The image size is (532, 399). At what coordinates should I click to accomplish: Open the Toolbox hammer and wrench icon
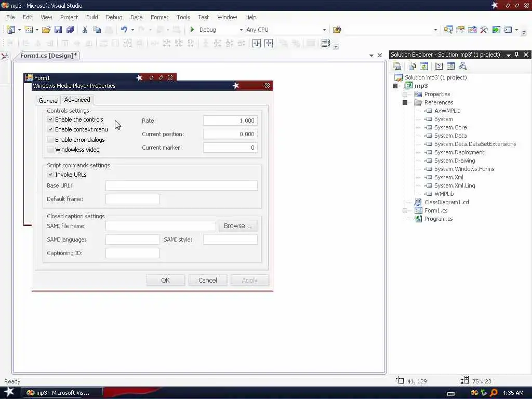484,30
